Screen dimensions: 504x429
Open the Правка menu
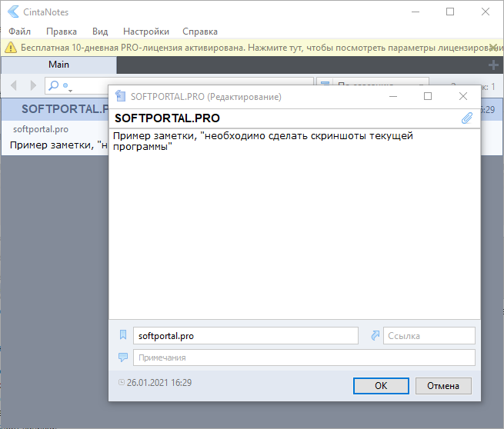click(62, 32)
